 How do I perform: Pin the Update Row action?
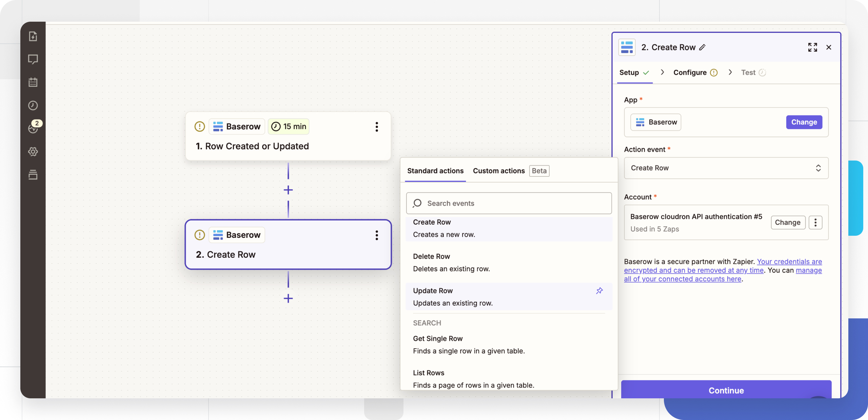pos(599,291)
